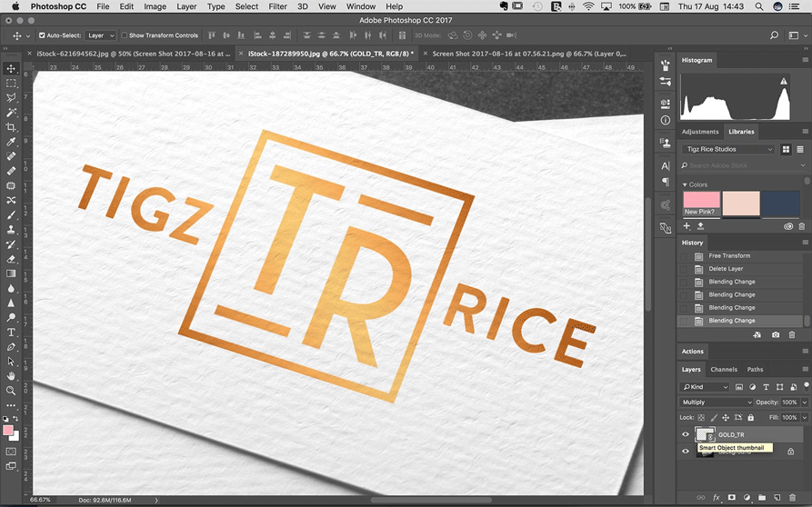Select the Hand tool
Viewport: 812px width, 507px height.
click(11, 376)
